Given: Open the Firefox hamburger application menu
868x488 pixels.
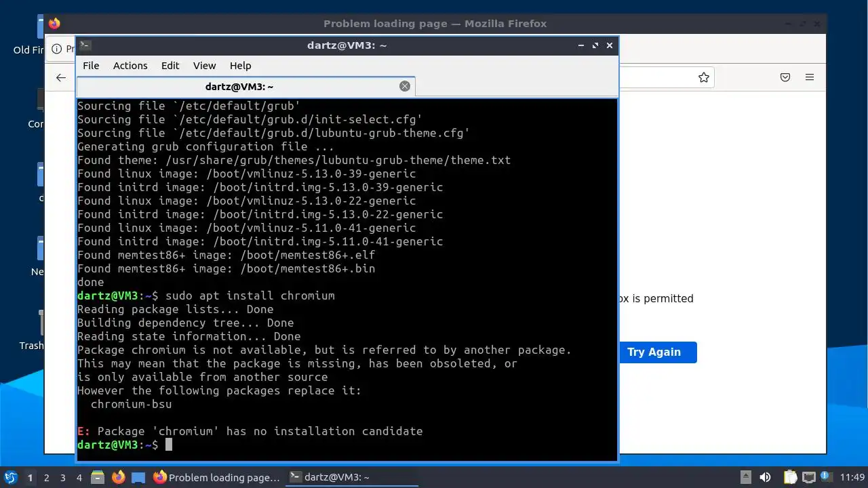Looking at the screenshot, I should tap(810, 77).
